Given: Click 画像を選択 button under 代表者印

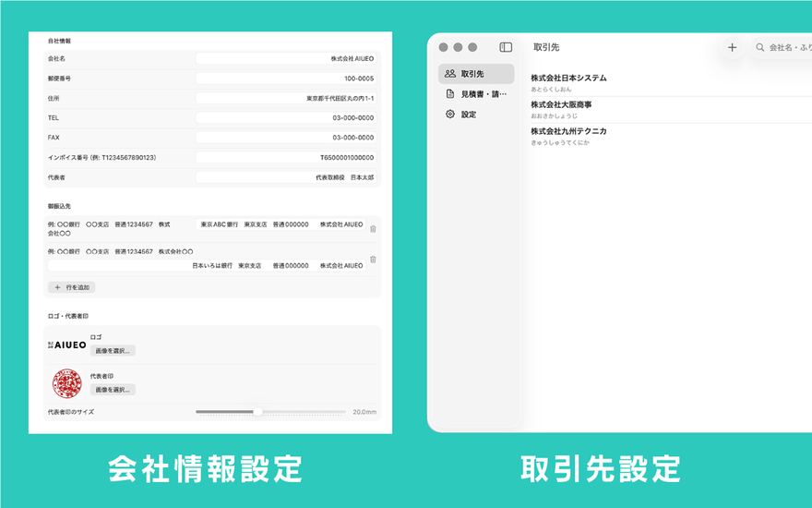Looking at the screenshot, I should click(x=113, y=390).
